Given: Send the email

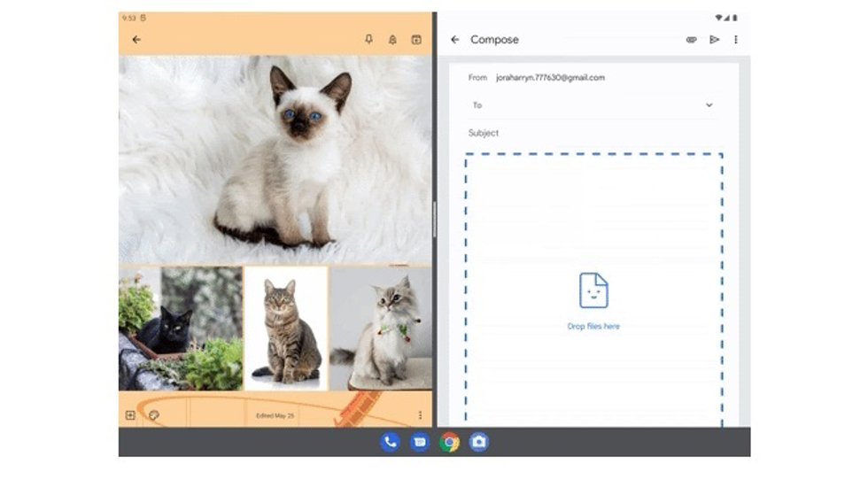Looking at the screenshot, I should point(715,40).
